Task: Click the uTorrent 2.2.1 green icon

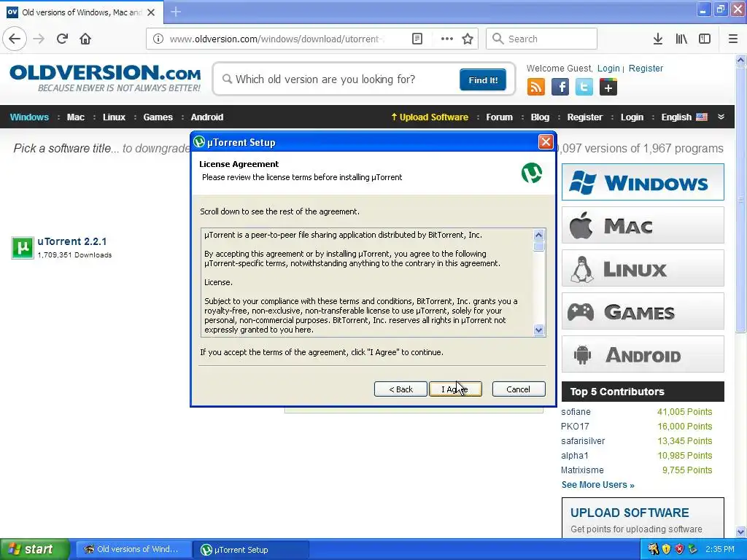Action: click(x=23, y=248)
